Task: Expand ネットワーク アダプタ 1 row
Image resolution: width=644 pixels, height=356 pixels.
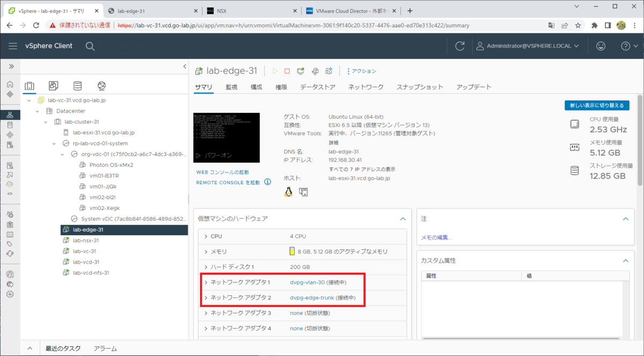Action: pos(206,282)
